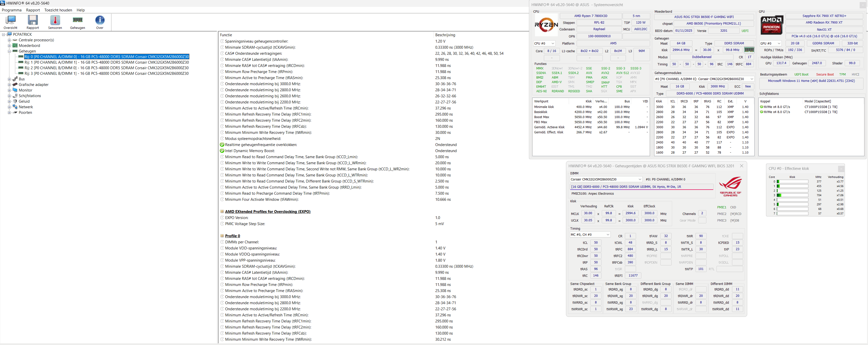The height and width of the screenshot is (345, 868).
Task: Close the Geheugentijden window
Action: (x=742, y=166)
